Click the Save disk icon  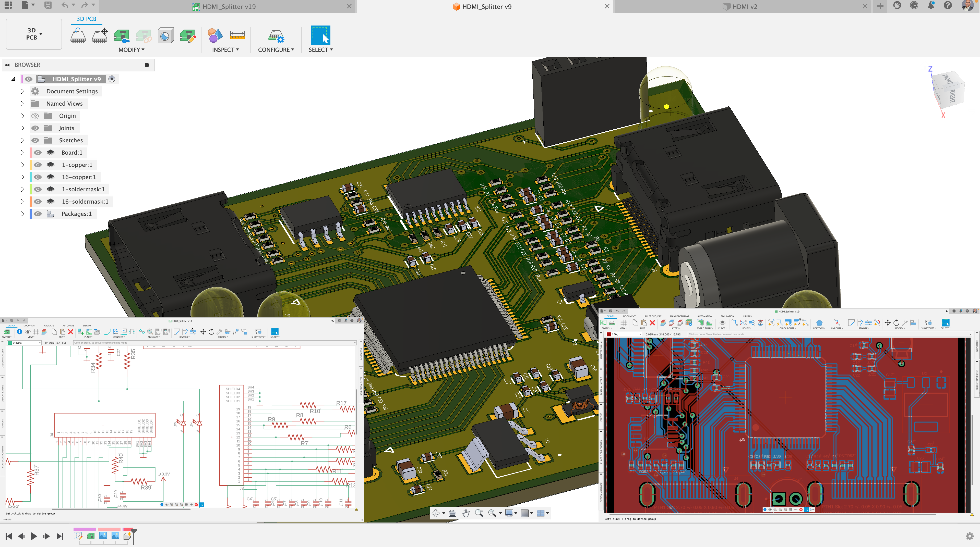pos(48,5)
